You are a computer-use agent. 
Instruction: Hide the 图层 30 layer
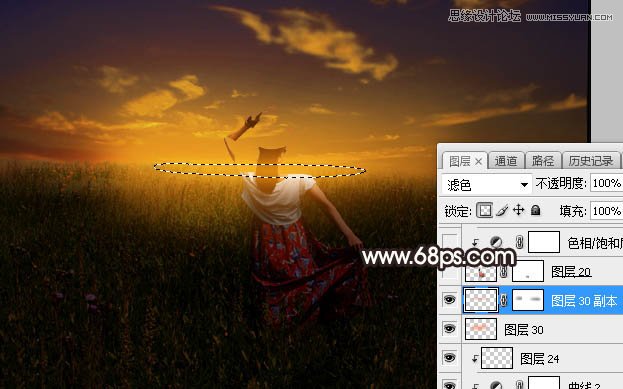(x=449, y=329)
